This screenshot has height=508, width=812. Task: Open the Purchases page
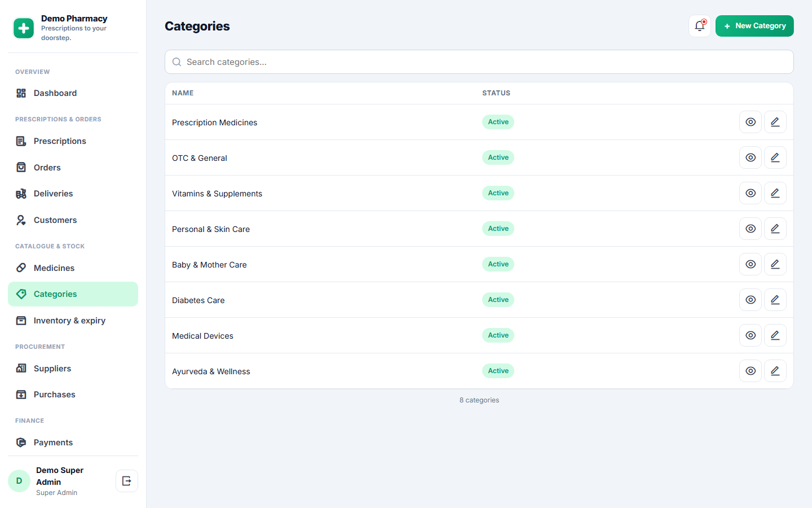tap(73, 395)
